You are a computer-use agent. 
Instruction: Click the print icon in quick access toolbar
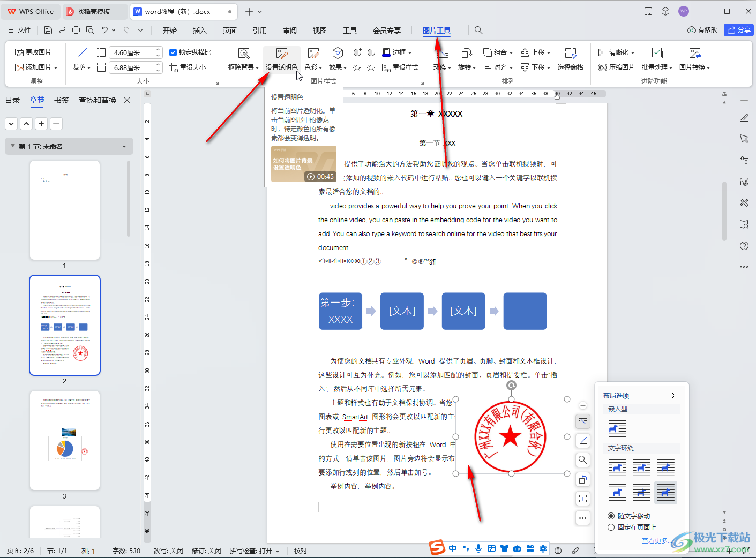76,30
